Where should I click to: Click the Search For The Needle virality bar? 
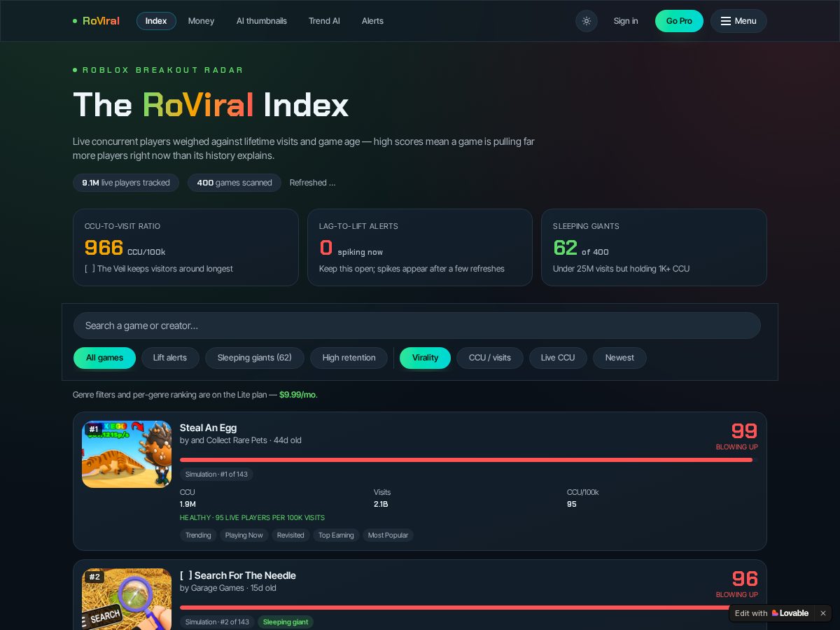click(x=468, y=608)
